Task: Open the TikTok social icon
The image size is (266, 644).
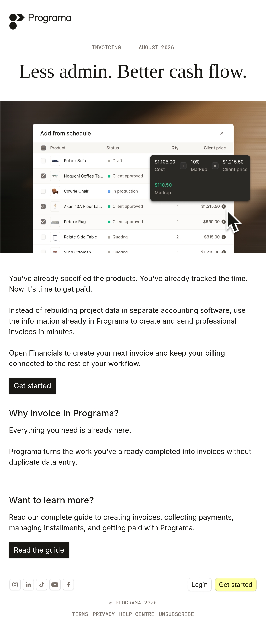Action: pyautogui.click(x=42, y=585)
